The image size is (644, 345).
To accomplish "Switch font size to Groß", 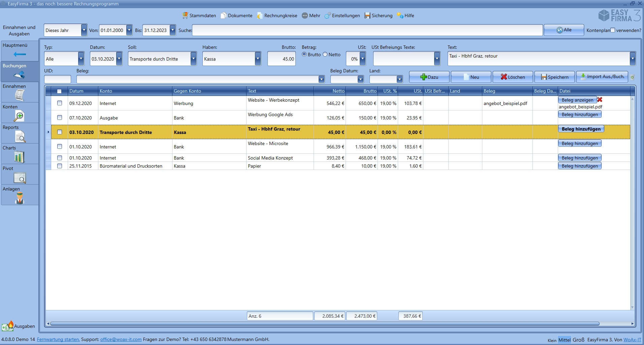I will click(579, 340).
